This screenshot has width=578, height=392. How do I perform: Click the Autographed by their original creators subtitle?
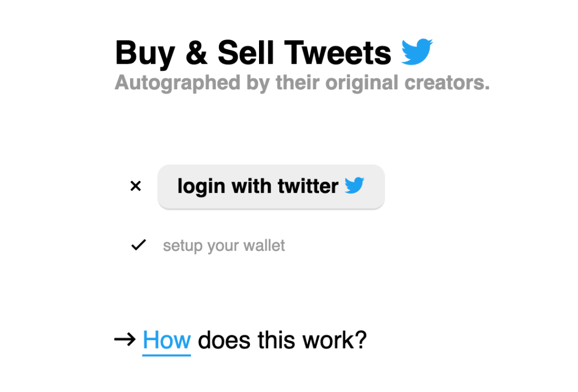pyautogui.click(x=302, y=83)
